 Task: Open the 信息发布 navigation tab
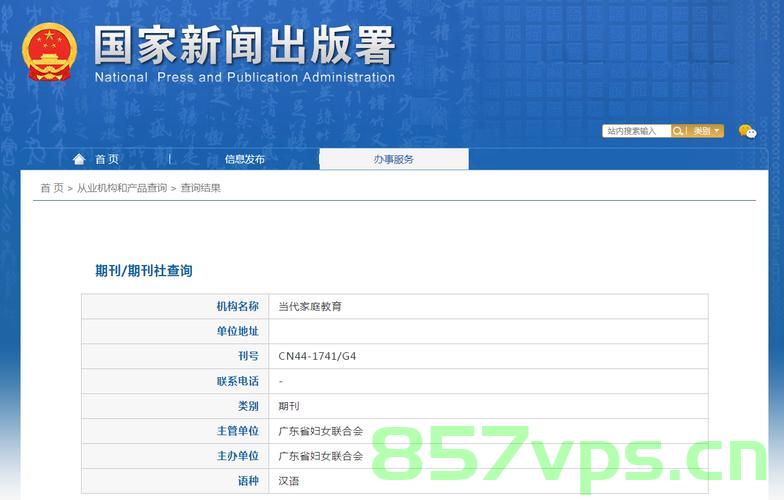tap(244, 159)
